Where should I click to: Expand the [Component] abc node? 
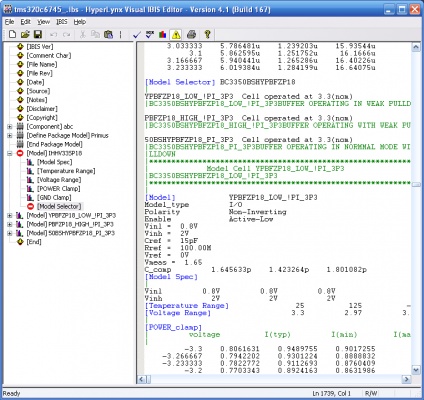[10, 127]
